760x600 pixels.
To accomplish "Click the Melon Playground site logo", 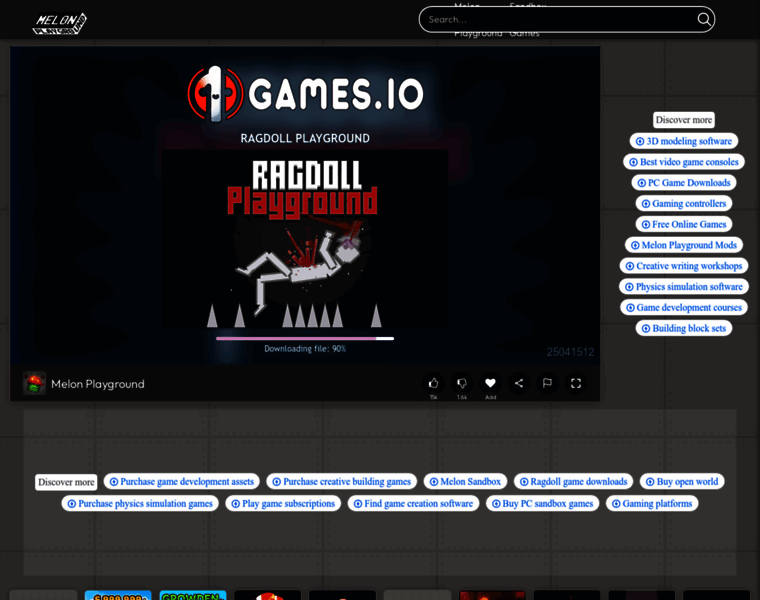I will (59, 23).
